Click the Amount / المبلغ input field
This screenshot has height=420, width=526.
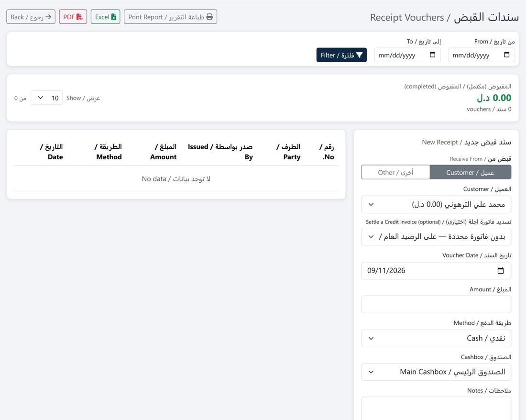436,304
